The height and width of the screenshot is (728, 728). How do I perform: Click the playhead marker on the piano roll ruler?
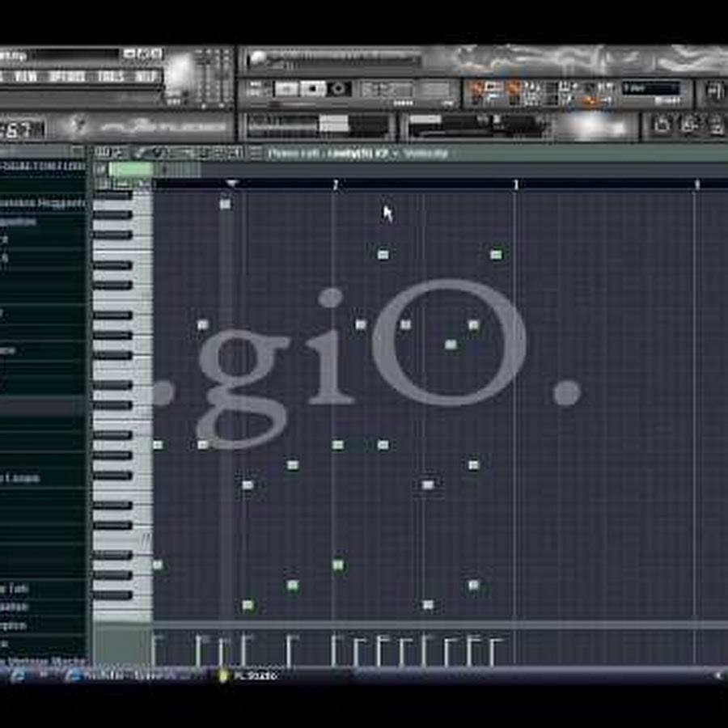[231, 184]
